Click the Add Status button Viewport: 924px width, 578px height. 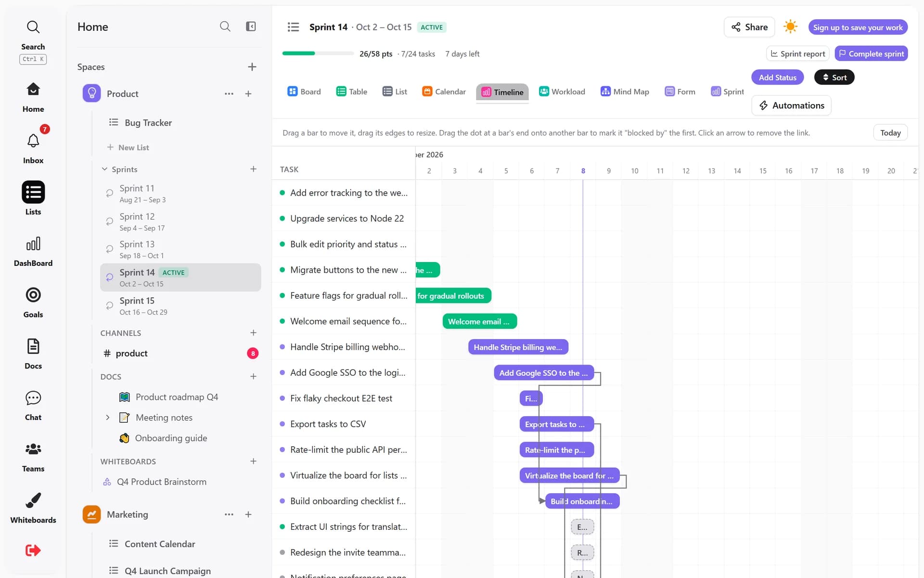point(777,78)
